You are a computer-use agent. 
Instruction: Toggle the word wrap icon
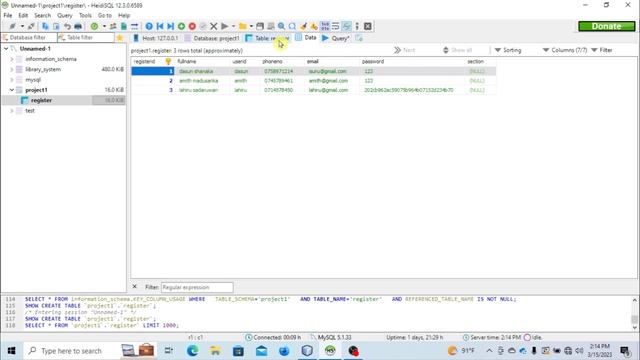(x=336, y=26)
